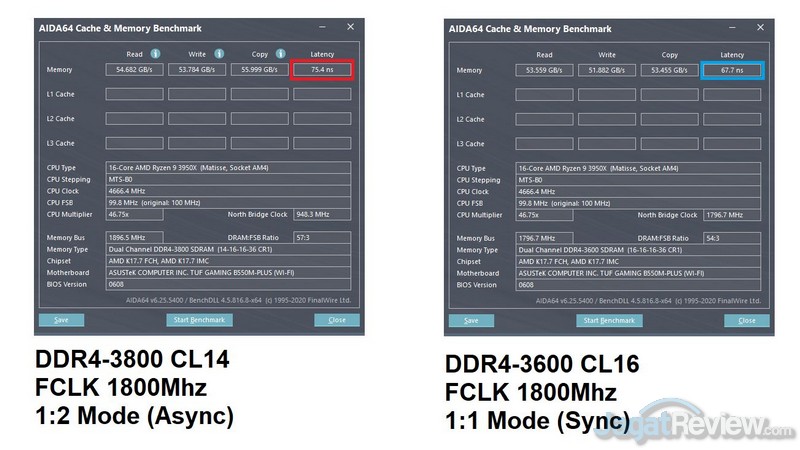Click CPU Stepping MTS-B0 in left window
The image size is (800, 450).
pyautogui.click(x=228, y=179)
